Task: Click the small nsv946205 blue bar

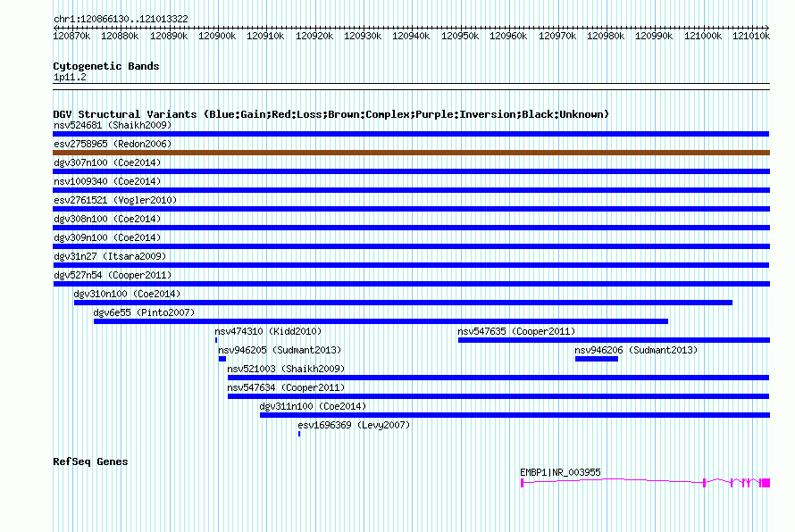Action: (x=222, y=359)
